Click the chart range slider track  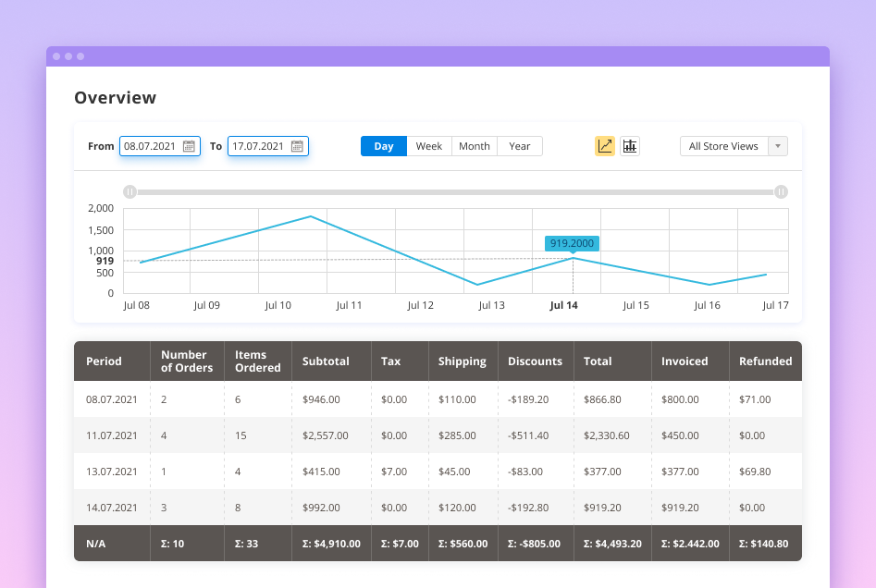[456, 191]
